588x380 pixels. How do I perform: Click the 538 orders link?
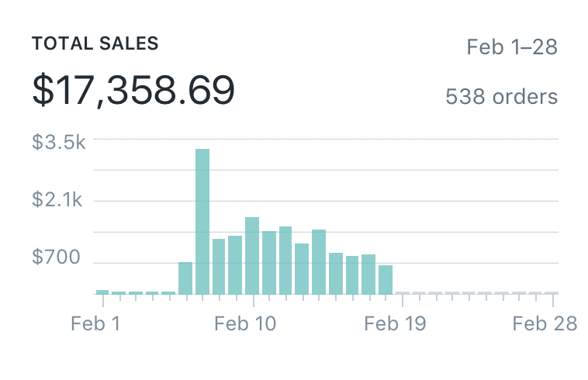(x=501, y=97)
